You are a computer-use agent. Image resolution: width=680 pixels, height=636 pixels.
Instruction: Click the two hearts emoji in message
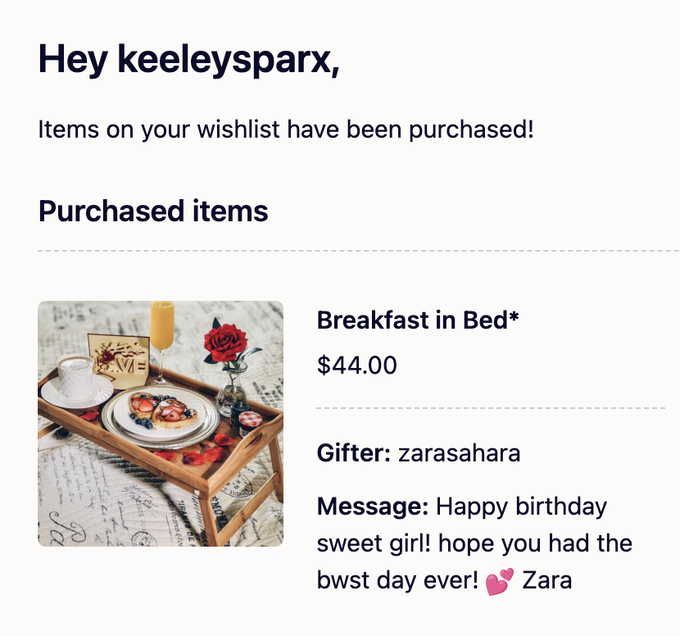coord(500,582)
